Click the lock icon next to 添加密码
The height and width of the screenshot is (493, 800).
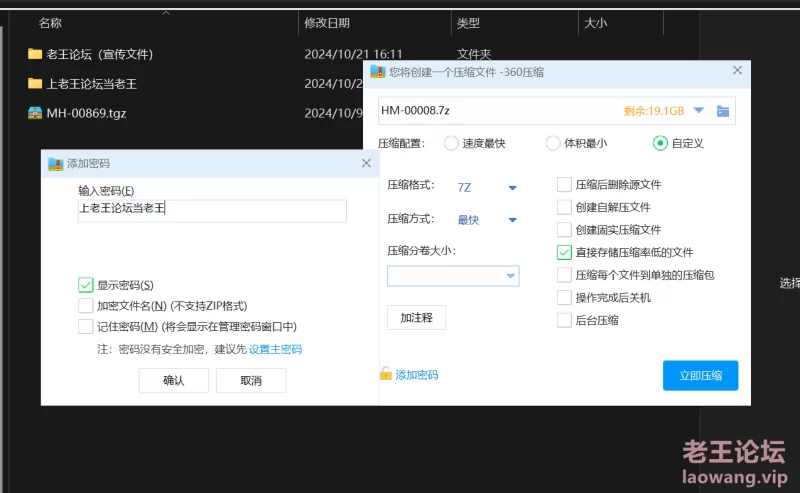click(386, 375)
